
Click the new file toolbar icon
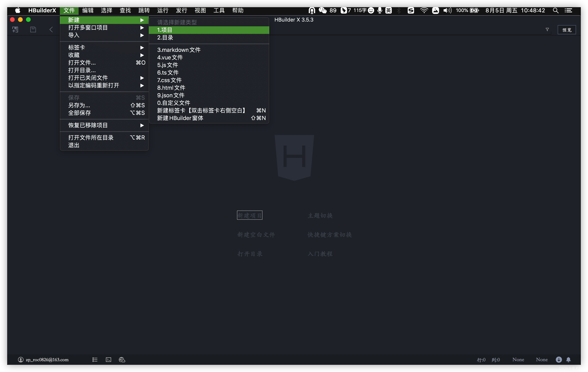15,30
